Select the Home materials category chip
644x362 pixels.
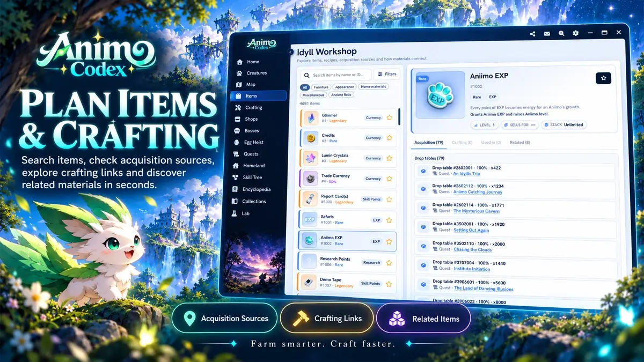coord(373,87)
